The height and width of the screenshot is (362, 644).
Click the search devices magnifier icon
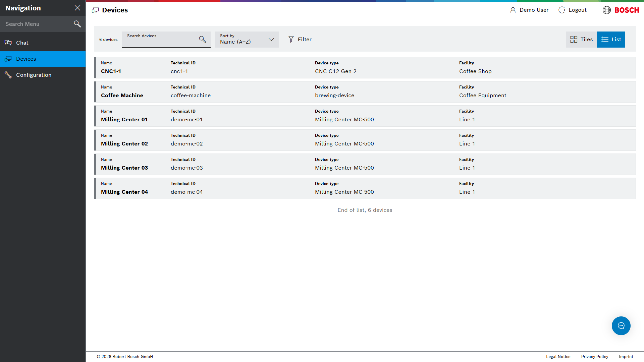(202, 39)
